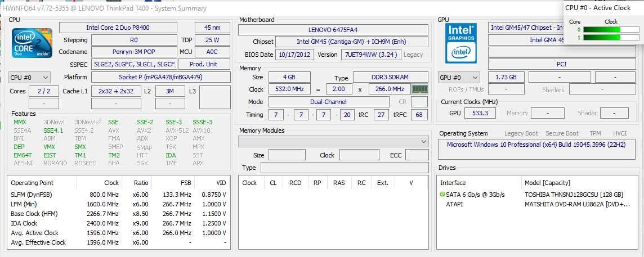
Task: Click the Intel GM45/47 Chipset GPU field
Action: (526, 28)
